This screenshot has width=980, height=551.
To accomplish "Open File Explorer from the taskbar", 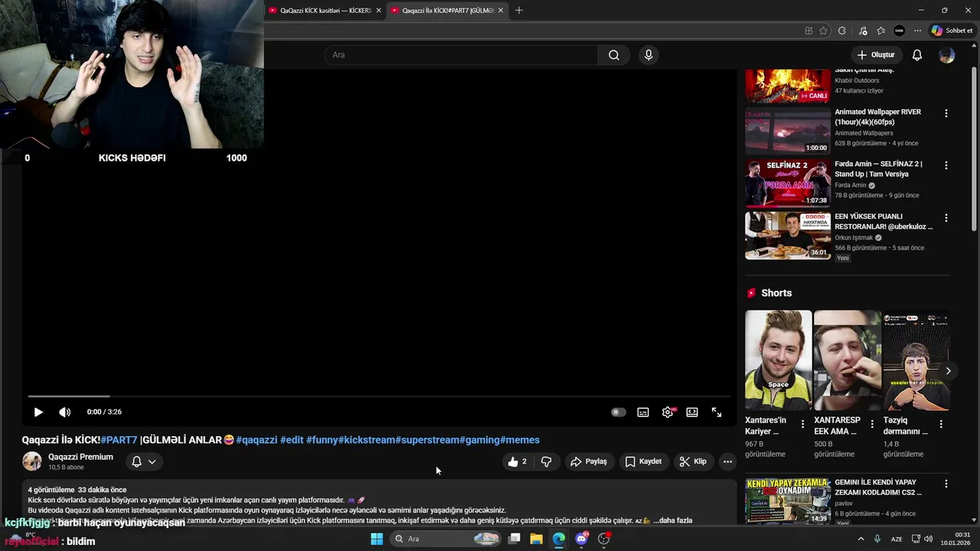I will 537,539.
